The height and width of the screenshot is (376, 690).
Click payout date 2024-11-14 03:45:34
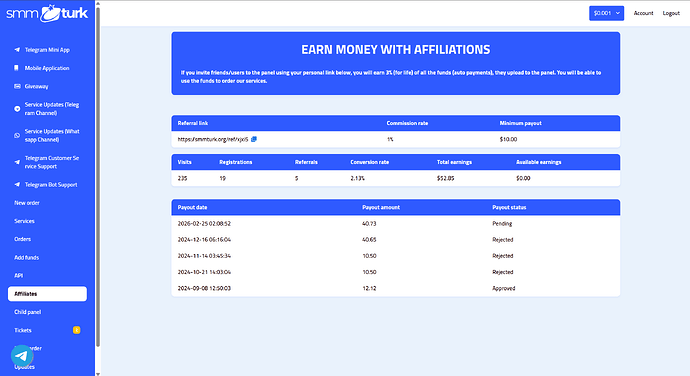pyautogui.click(x=204, y=256)
